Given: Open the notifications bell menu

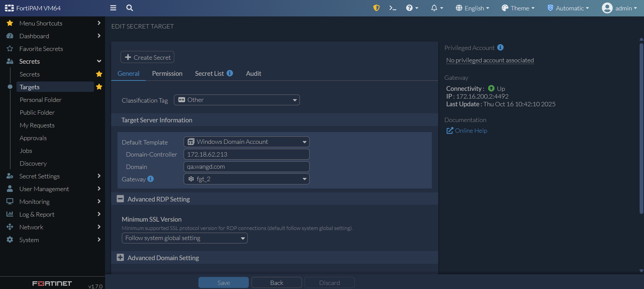Looking at the screenshot, I should tap(437, 8).
